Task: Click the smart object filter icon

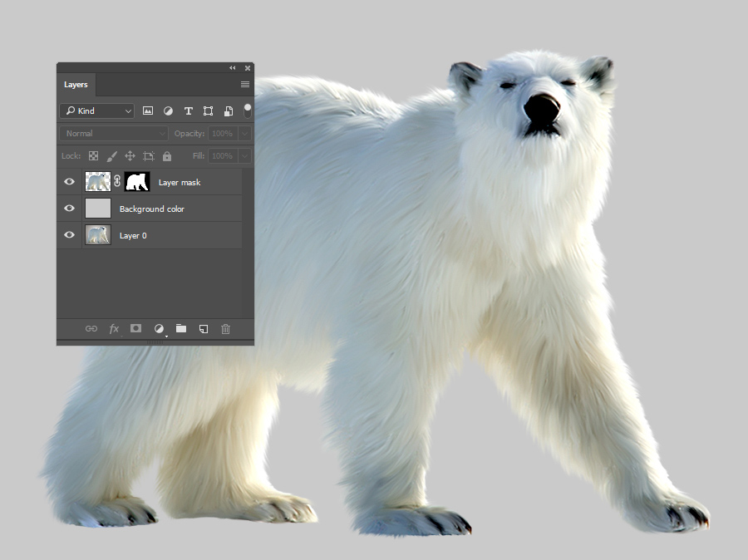Action: click(228, 111)
